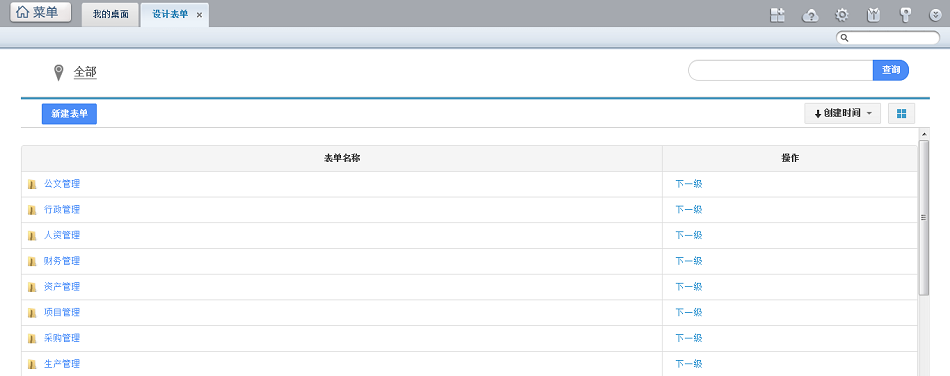Click the location pin icon next to 全部
Image resolution: width=950 pixels, height=376 pixels.
tap(58, 73)
